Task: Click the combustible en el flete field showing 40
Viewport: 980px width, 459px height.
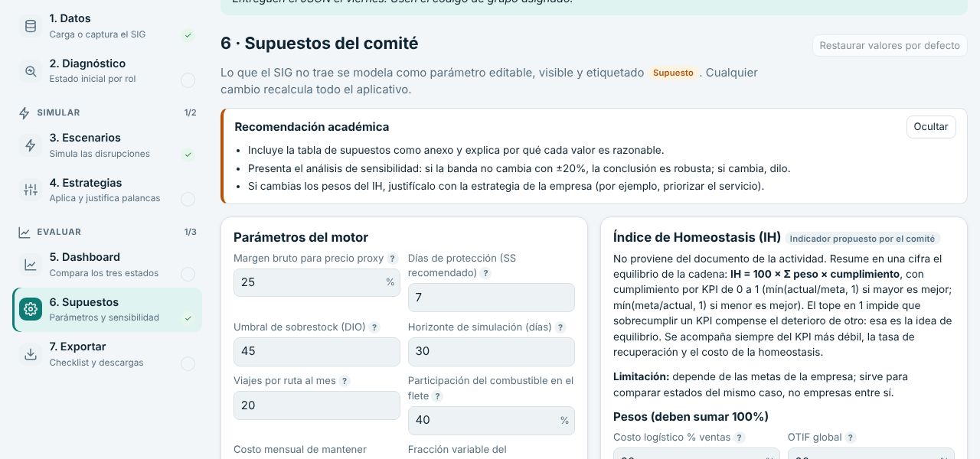Action: [x=492, y=421]
